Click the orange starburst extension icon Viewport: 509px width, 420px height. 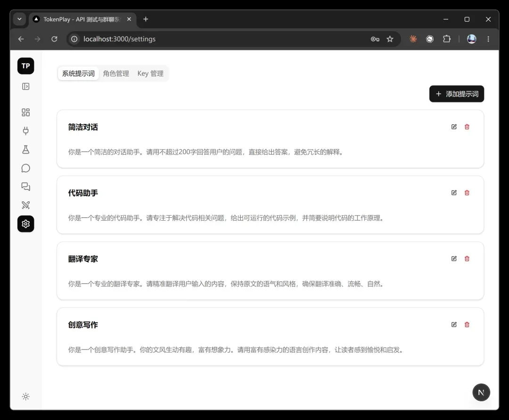pos(413,39)
